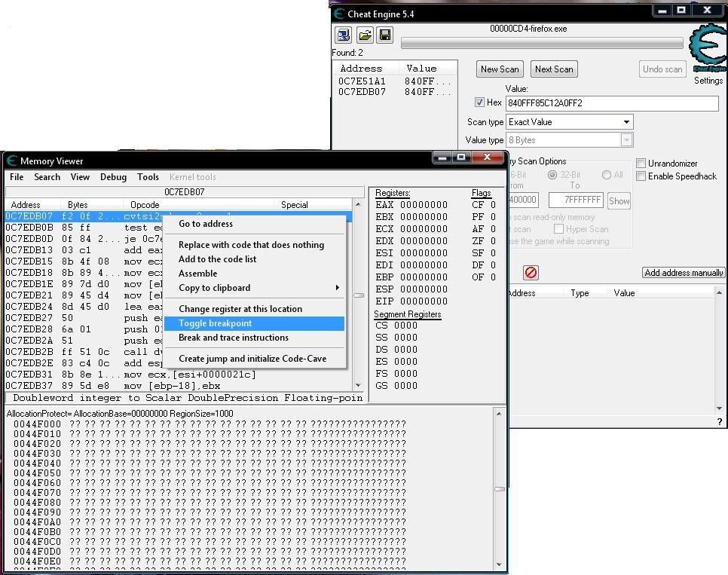
Task: Close the Memory Viewer window
Action: (x=487, y=158)
